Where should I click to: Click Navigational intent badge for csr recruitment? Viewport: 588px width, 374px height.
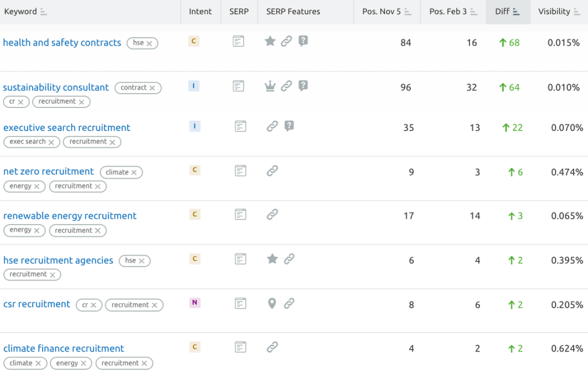[x=195, y=303]
